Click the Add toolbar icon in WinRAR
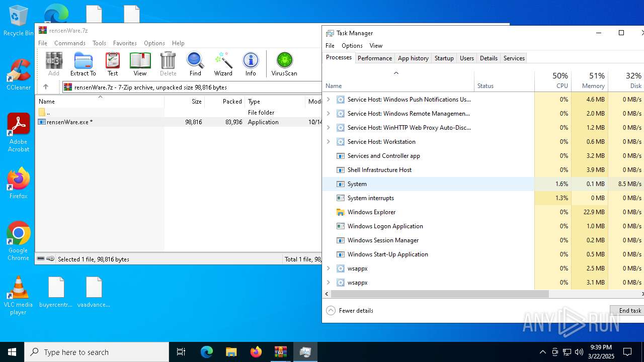Viewport: 644px width, 362px height. (x=54, y=64)
